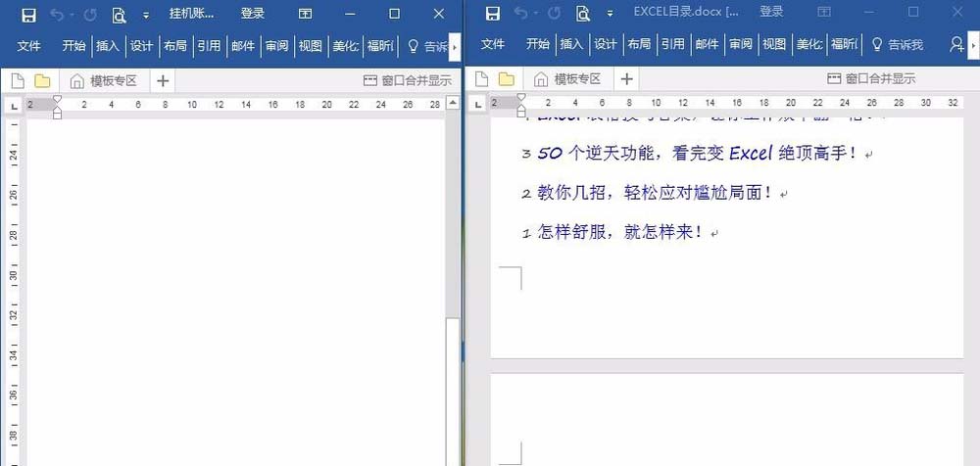Click 窗口合并显示 in left window
Viewport: 980px width, 466px height.
click(x=408, y=80)
